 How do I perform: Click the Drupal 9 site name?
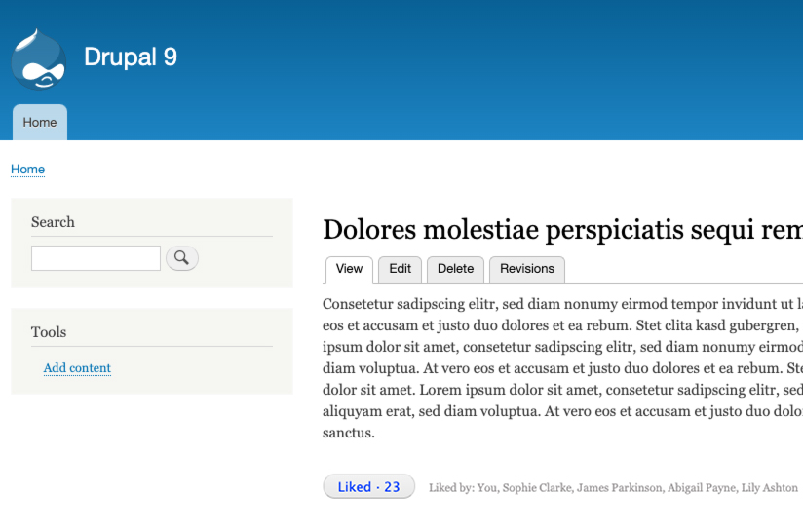pos(131,57)
